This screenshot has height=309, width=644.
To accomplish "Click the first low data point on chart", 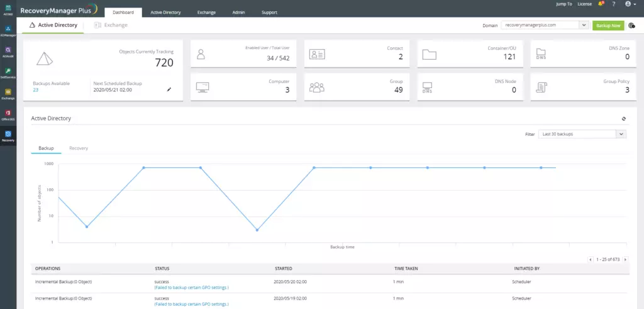I will click(87, 227).
